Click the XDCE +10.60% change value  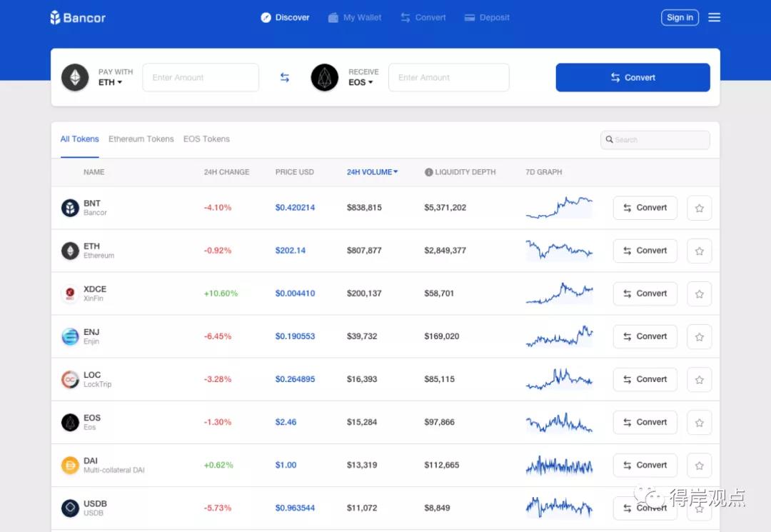click(x=221, y=293)
